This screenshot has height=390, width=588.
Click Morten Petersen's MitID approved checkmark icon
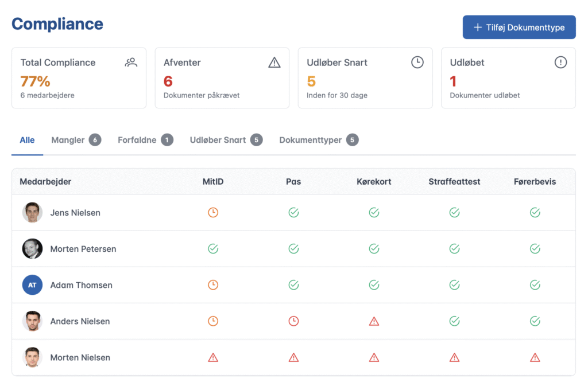(x=213, y=249)
